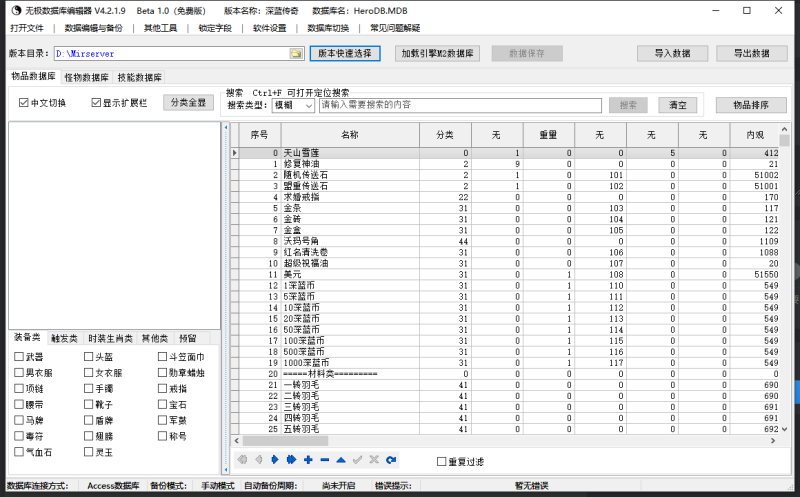Click the 分类全显 button
The image size is (800, 497).
pos(188,103)
